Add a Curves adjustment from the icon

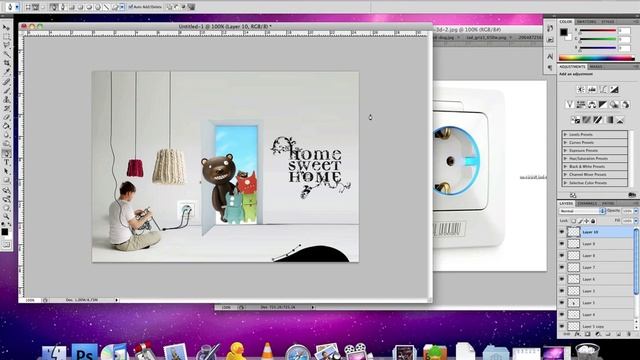click(603, 89)
